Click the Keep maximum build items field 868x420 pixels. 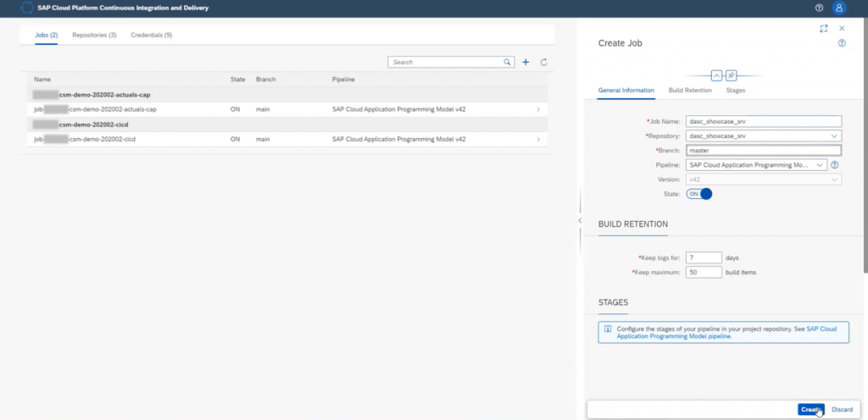pyautogui.click(x=704, y=273)
